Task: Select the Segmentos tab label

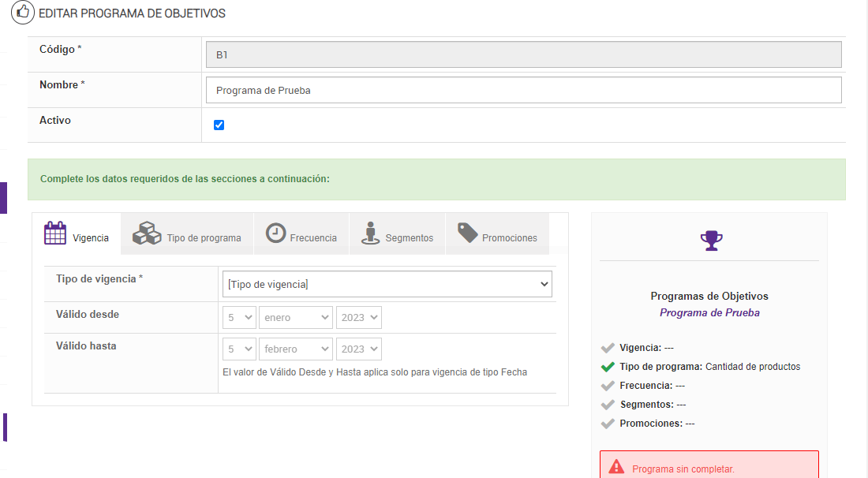Action: pos(409,237)
